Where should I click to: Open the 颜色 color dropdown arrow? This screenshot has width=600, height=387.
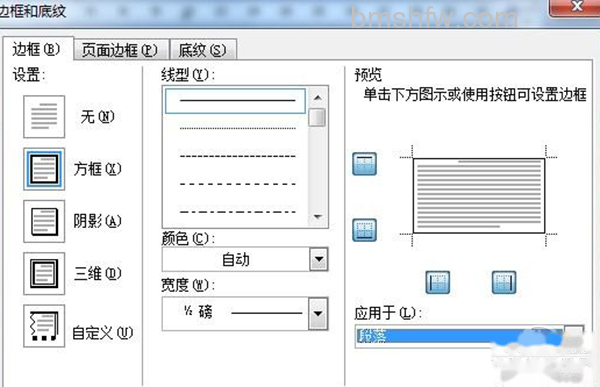318,260
